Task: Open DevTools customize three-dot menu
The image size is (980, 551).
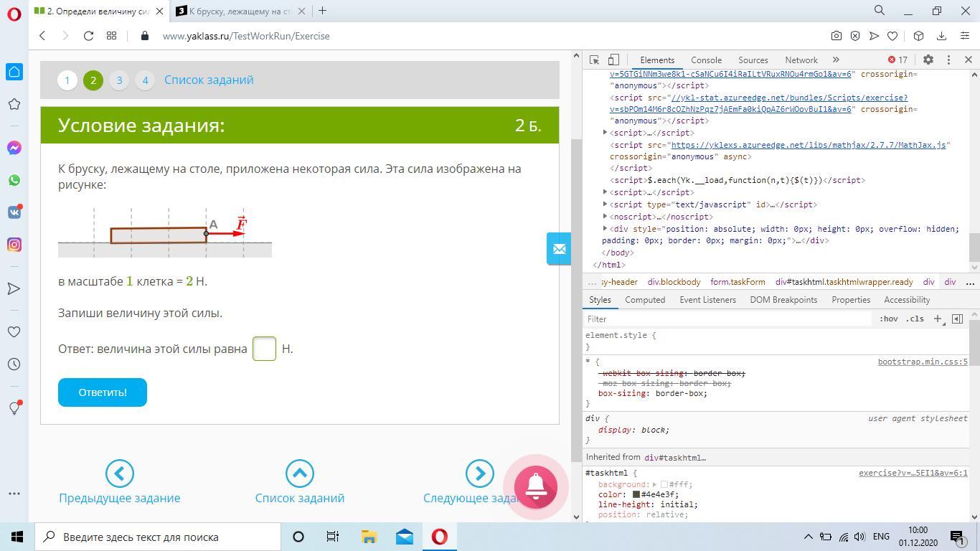Action: coord(948,60)
